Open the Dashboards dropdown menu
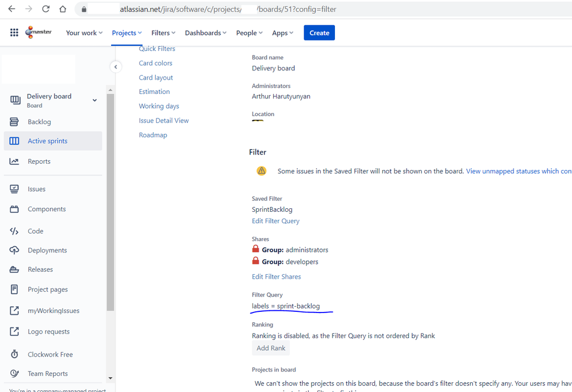Viewport: 572px width, 392px height. (206, 33)
